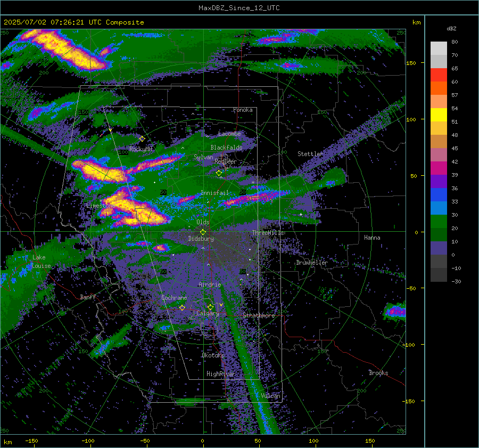
Task: Choose the gold 48–51 dBZ swatch
Action: tap(439, 128)
